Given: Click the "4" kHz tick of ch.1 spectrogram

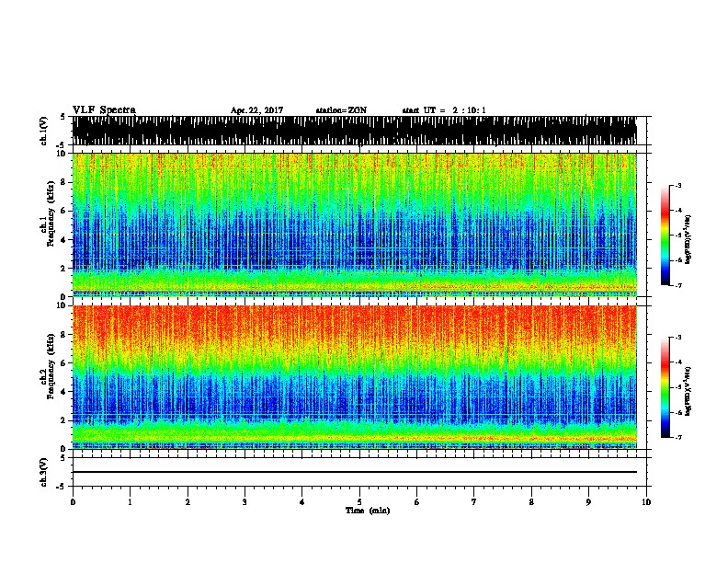Looking at the screenshot, I should pyautogui.click(x=63, y=240).
